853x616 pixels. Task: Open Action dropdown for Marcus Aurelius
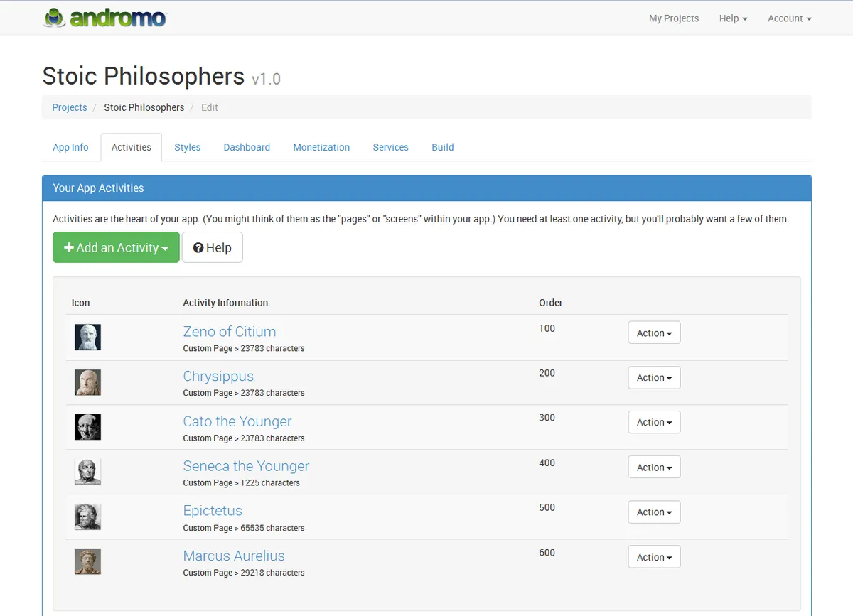pos(654,557)
